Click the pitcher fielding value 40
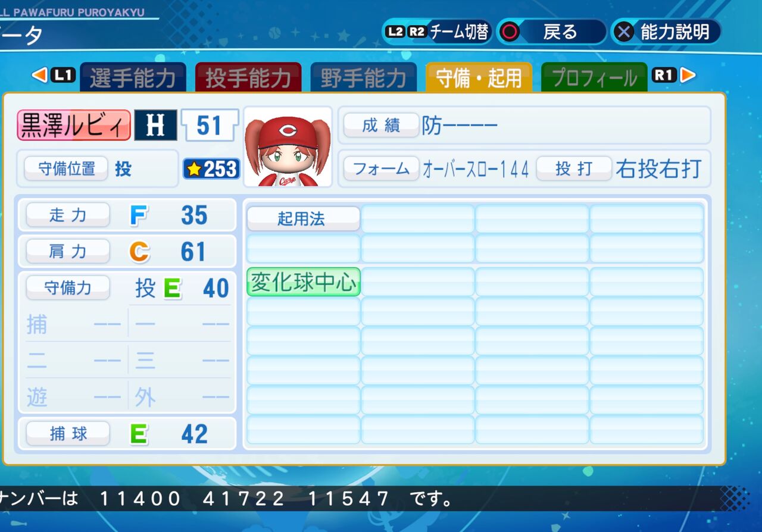This screenshot has width=762, height=532. click(216, 289)
